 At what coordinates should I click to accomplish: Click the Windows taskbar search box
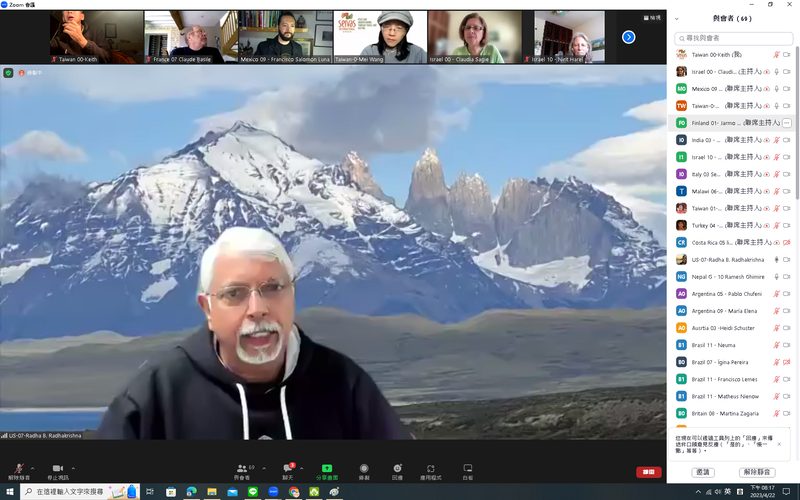(x=80, y=492)
